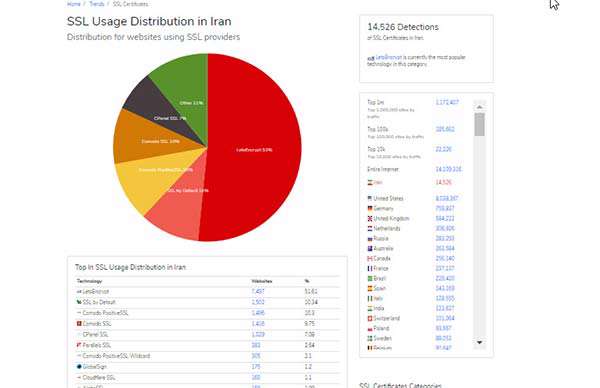The height and width of the screenshot is (388, 600).
Task: Click the Top 1m sites count link
Action: pyautogui.click(x=447, y=102)
